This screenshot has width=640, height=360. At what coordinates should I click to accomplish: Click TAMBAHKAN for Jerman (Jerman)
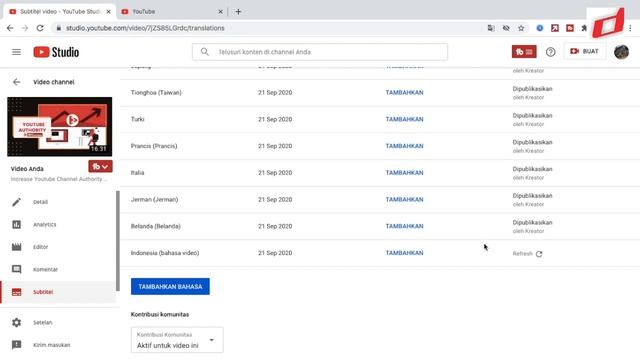404,200
